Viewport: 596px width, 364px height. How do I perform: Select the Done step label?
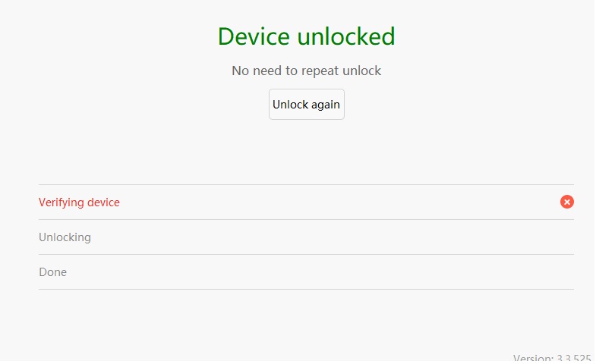(x=52, y=272)
